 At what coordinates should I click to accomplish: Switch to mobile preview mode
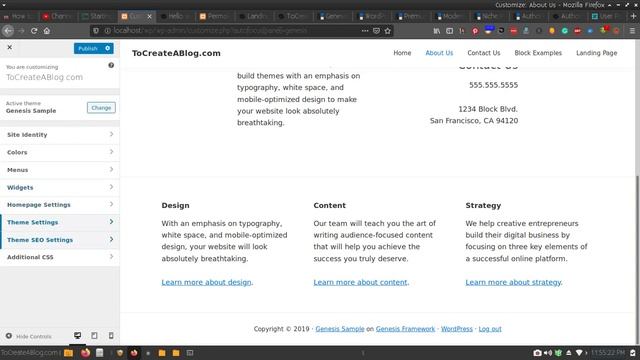click(x=111, y=336)
